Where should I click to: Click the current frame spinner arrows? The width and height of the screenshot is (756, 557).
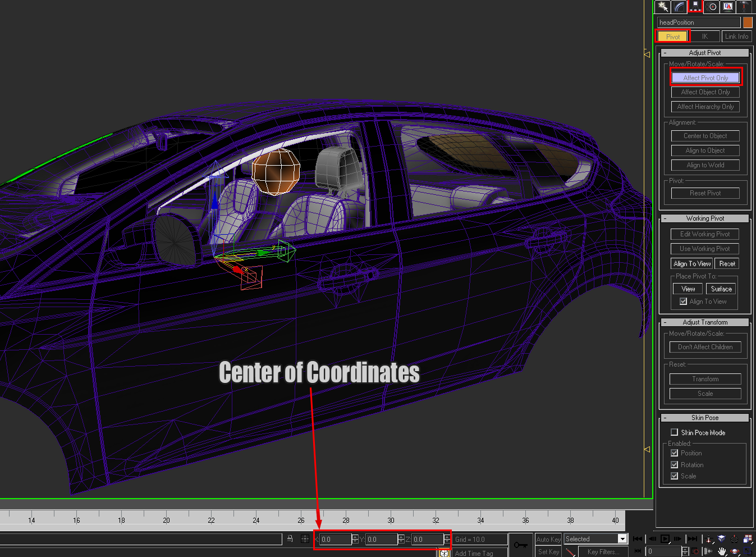pyautogui.click(x=685, y=551)
